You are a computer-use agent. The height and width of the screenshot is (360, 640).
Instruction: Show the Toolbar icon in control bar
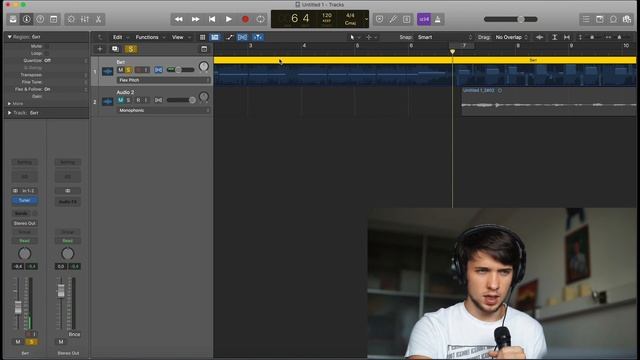(x=53, y=19)
